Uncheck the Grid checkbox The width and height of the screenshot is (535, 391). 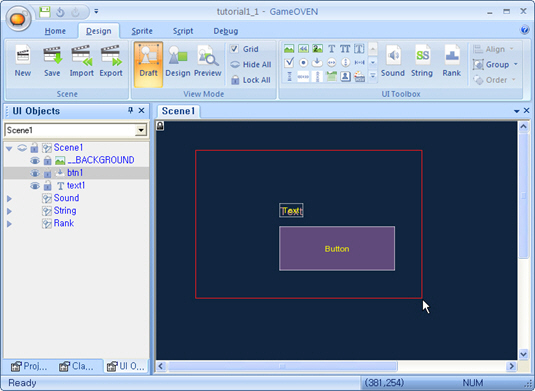(234, 49)
